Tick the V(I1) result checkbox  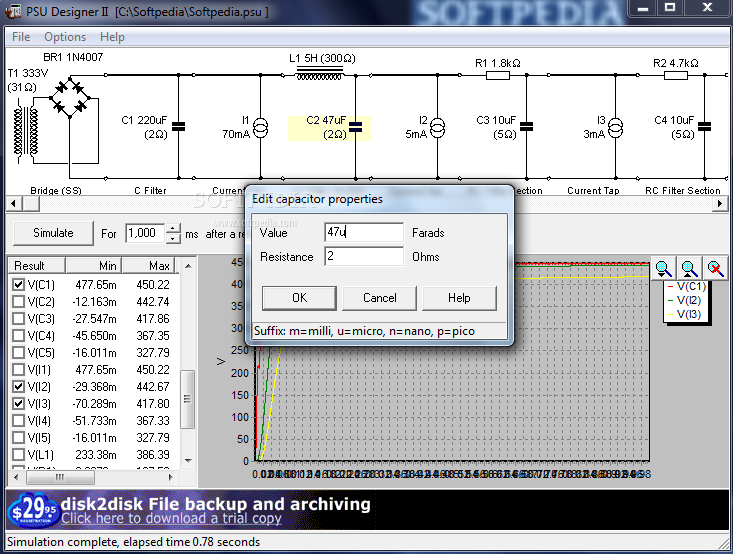click(x=18, y=369)
